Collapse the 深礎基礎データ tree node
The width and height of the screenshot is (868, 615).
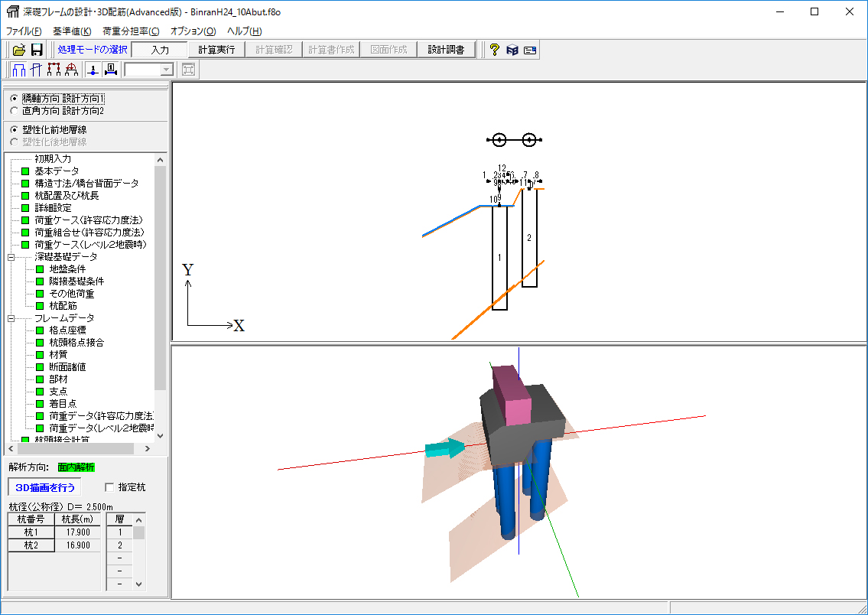[x=11, y=257]
